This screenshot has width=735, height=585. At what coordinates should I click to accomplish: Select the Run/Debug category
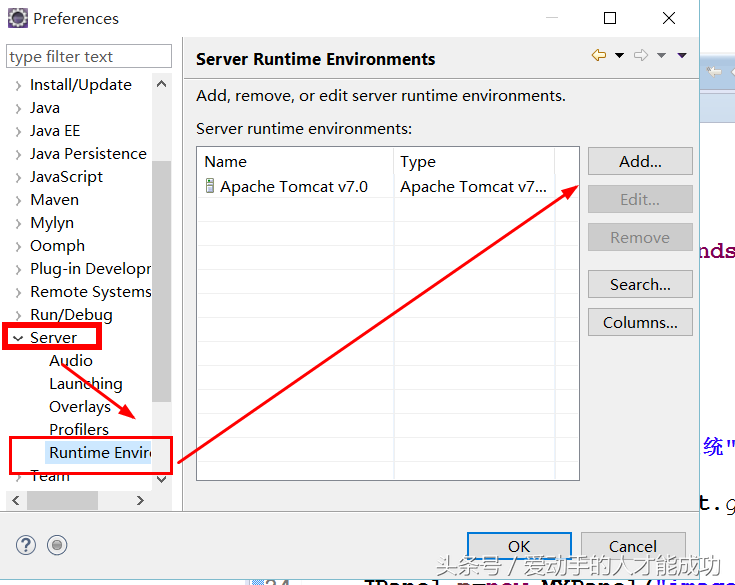click(71, 315)
